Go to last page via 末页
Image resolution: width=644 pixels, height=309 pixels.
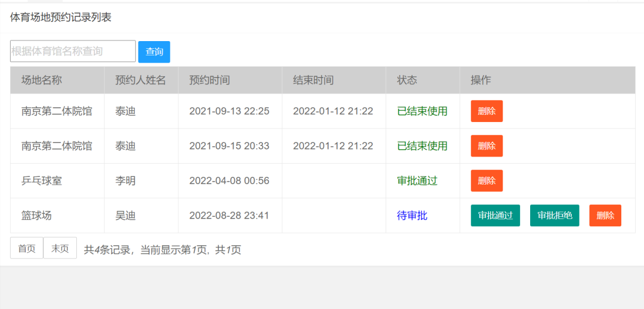tap(60, 248)
